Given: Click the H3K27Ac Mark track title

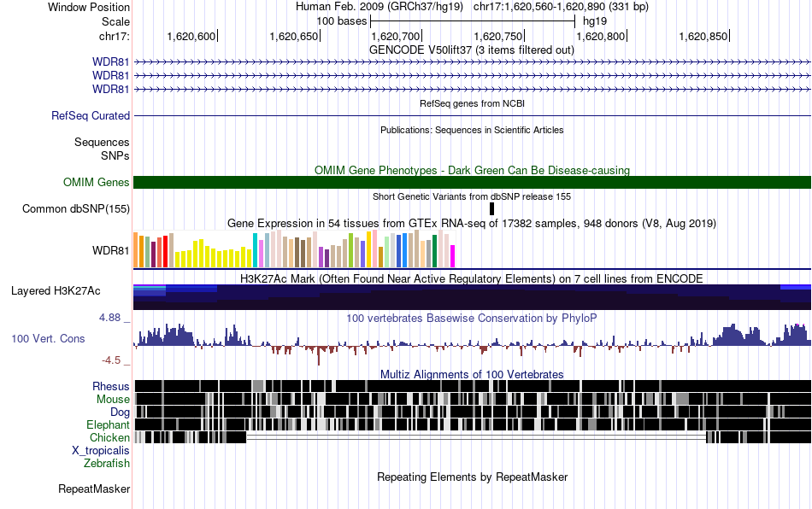Looking at the screenshot, I should [472, 278].
